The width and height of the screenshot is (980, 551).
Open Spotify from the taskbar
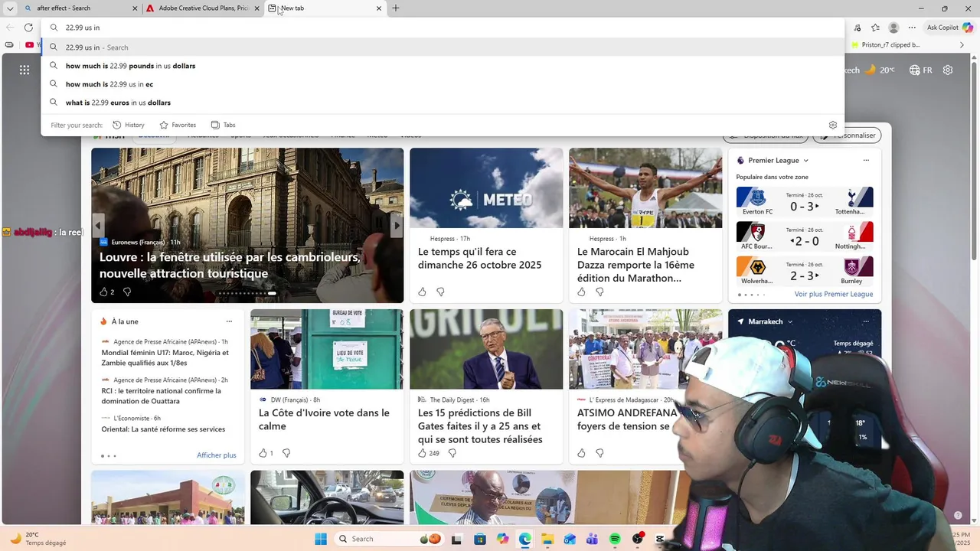pyautogui.click(x=615, y=540)
